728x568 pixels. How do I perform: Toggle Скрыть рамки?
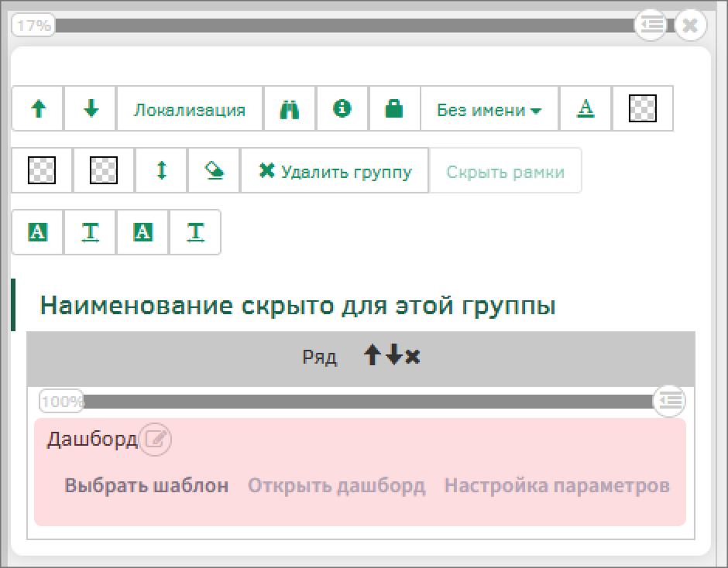pyautogui.click(x=505, y=170)
